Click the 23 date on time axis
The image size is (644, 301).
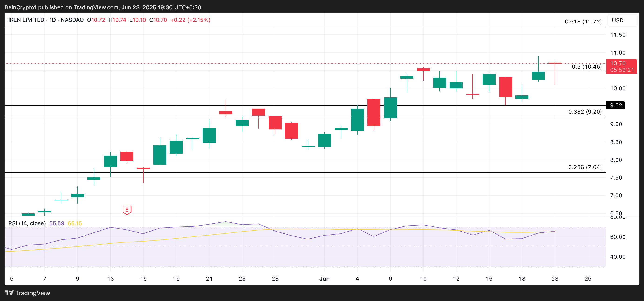point(555,278)
